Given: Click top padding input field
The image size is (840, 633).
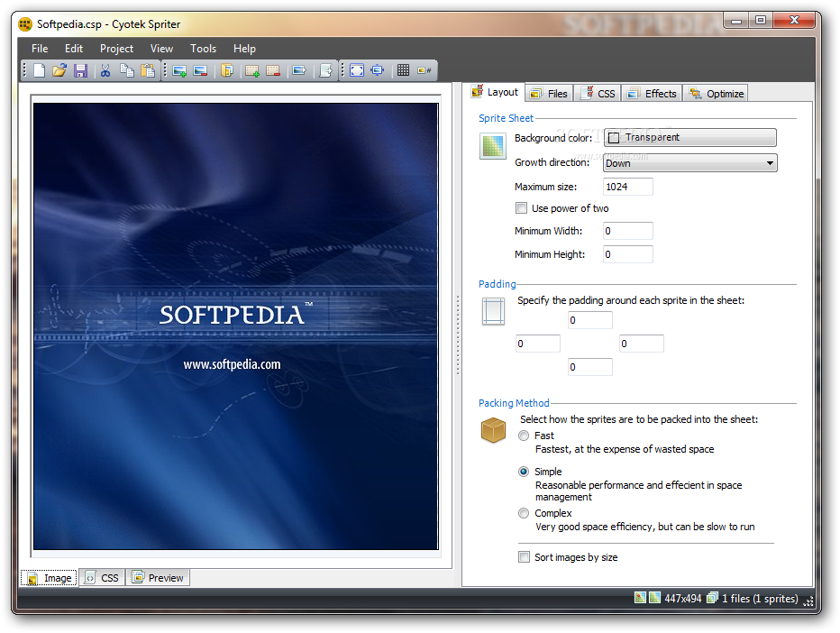Looking at the screenshot, I should (x=589, y=320).
